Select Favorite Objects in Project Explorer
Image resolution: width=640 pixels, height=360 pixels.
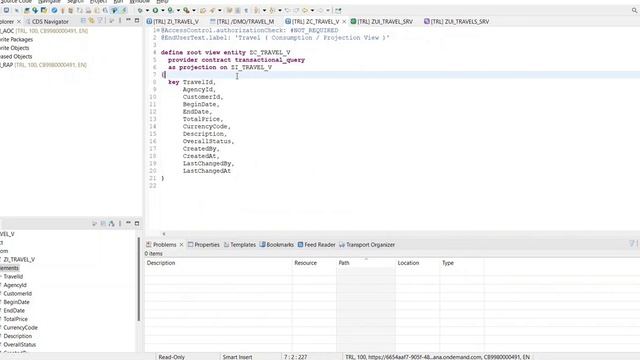(15, 48)
